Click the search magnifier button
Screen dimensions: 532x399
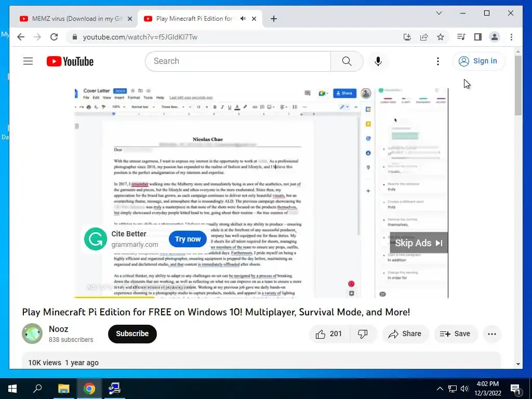[x=347, y=61]
